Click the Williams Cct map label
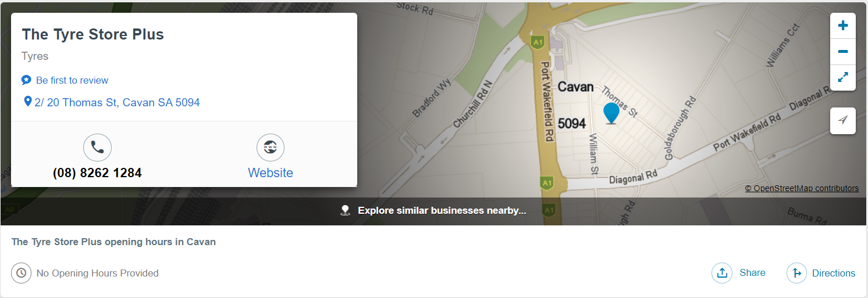Image resolution: width=868 pixels, height=298 pixels. pos(784,46)
